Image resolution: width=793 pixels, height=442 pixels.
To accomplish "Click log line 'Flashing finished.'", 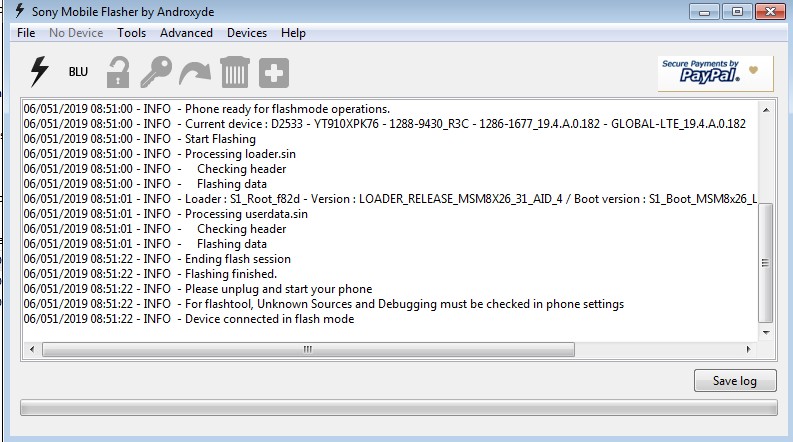I will click(x=150, y=274).
